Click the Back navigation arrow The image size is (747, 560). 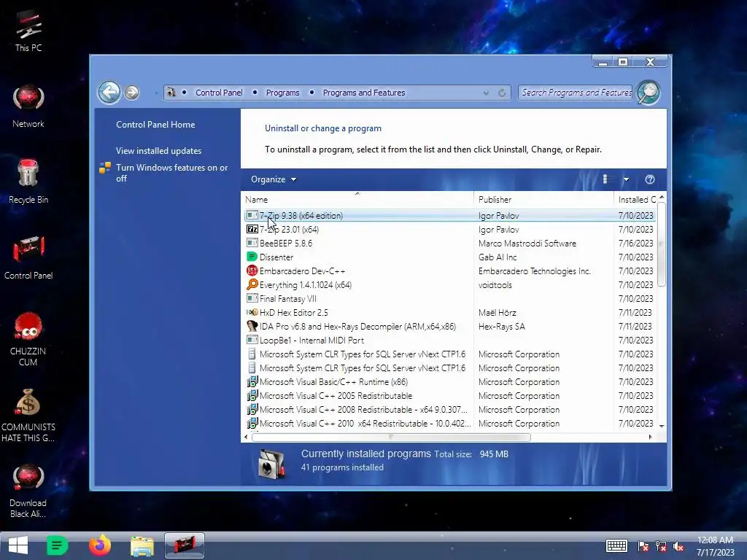click(109, 92)
